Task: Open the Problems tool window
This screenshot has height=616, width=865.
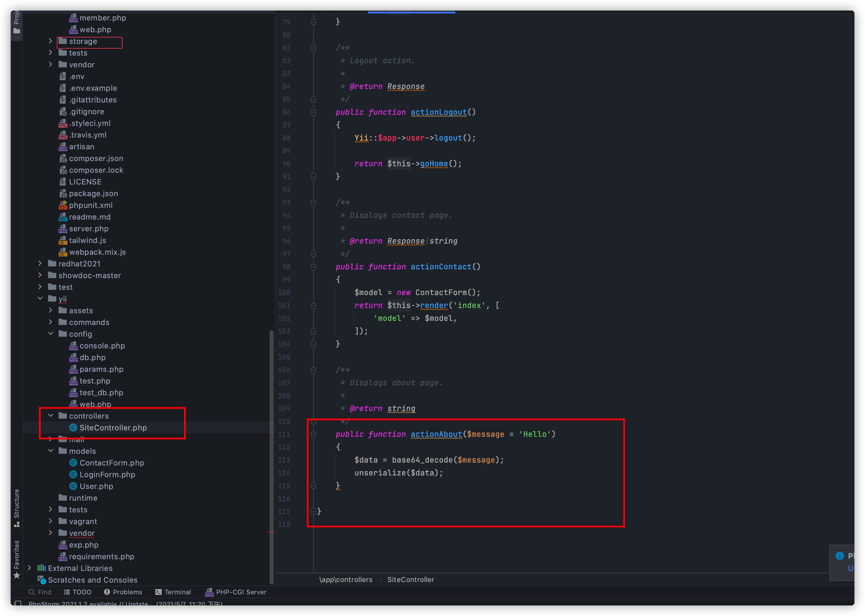Action: 123,592
